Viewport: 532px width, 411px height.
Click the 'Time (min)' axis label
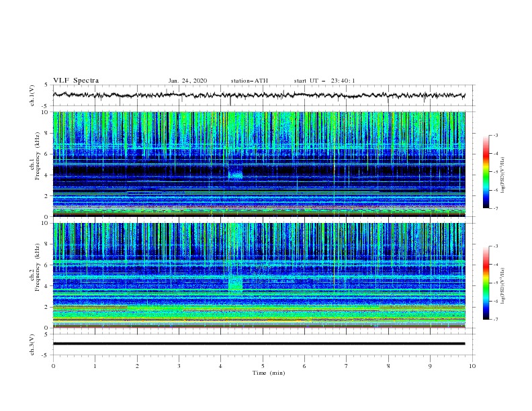tap(269, 373)
